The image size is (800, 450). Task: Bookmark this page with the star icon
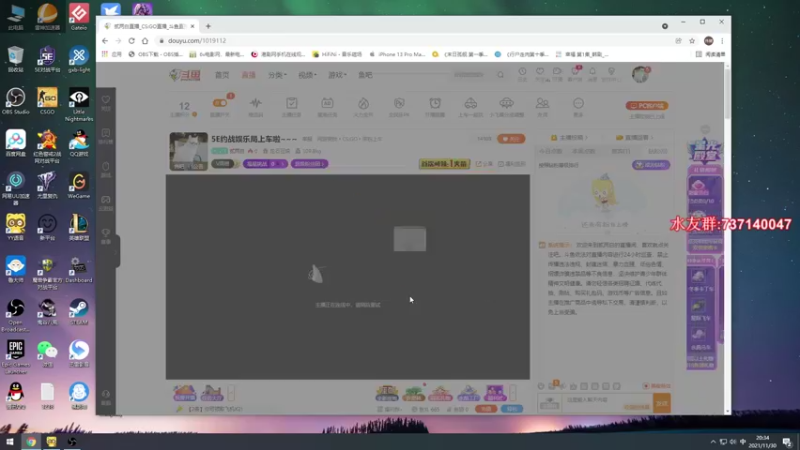[692, 41]
